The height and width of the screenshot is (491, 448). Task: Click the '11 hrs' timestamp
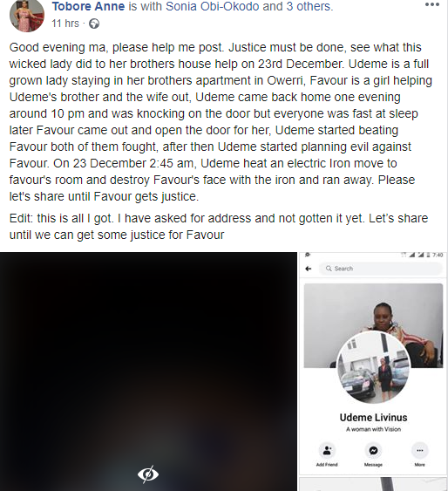tap(65, 24)
